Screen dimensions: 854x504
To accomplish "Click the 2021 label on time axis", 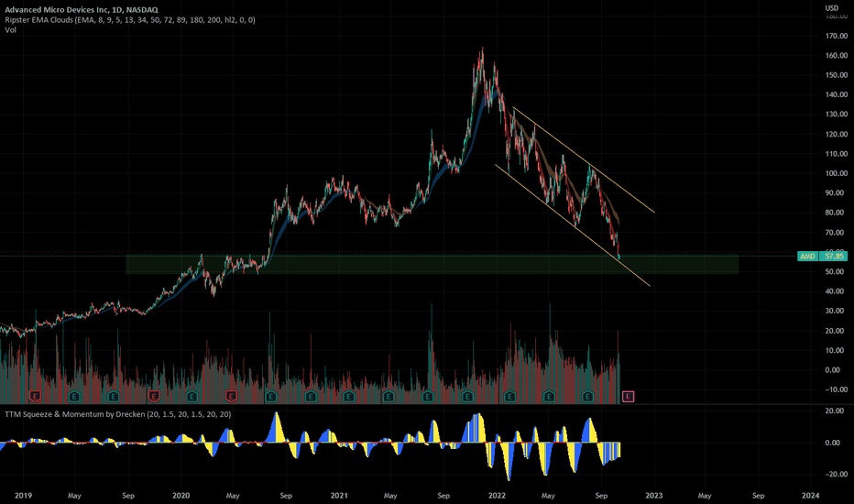I will coord(339,495).
